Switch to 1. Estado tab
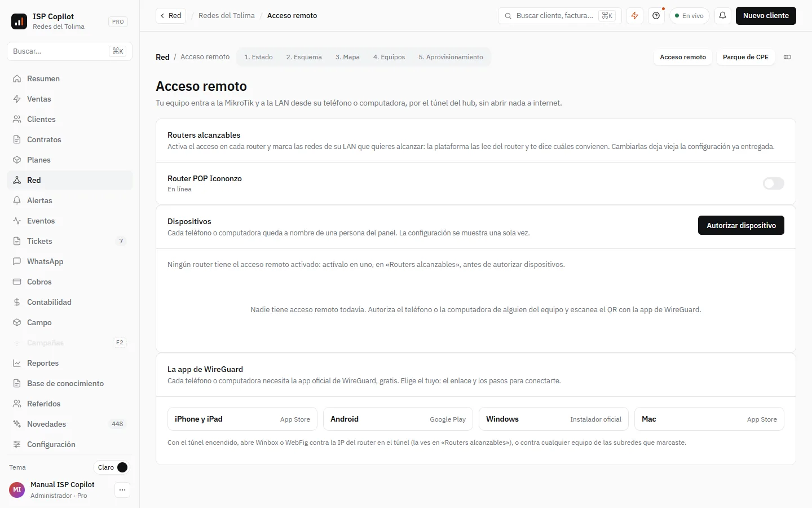Viewport: 812px width, 508px height. 258,57
